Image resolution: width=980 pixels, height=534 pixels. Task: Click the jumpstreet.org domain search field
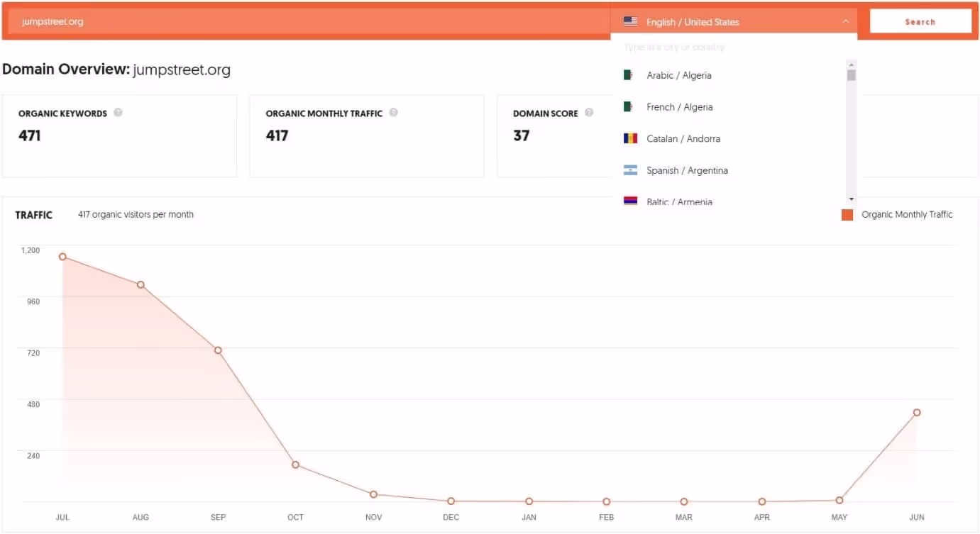point(309,21)
